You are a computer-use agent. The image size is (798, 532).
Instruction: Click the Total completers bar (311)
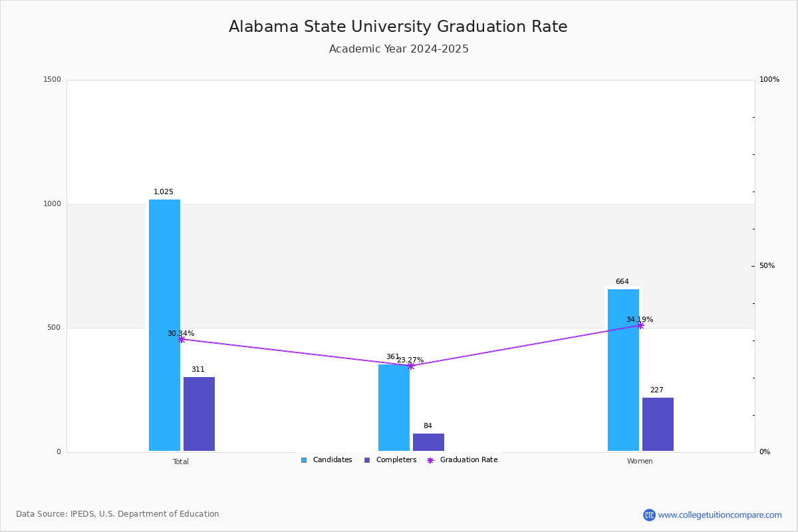pyautogui.click(x=199, y=414)
